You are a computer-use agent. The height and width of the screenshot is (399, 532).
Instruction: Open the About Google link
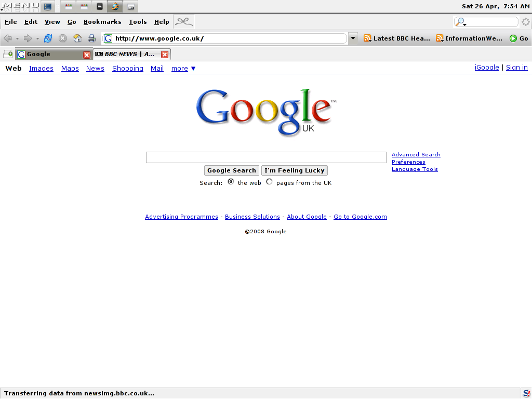tap(307, 217)
